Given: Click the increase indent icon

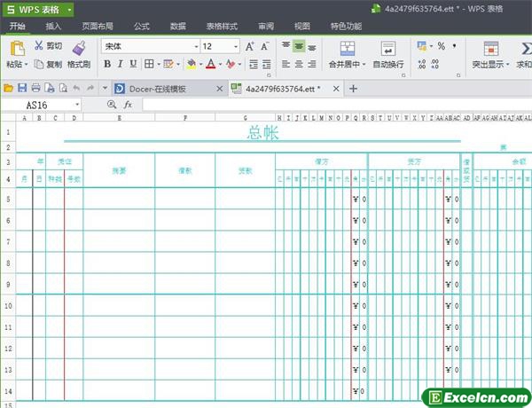Looking at the screenshot, I should coord(267,64).
